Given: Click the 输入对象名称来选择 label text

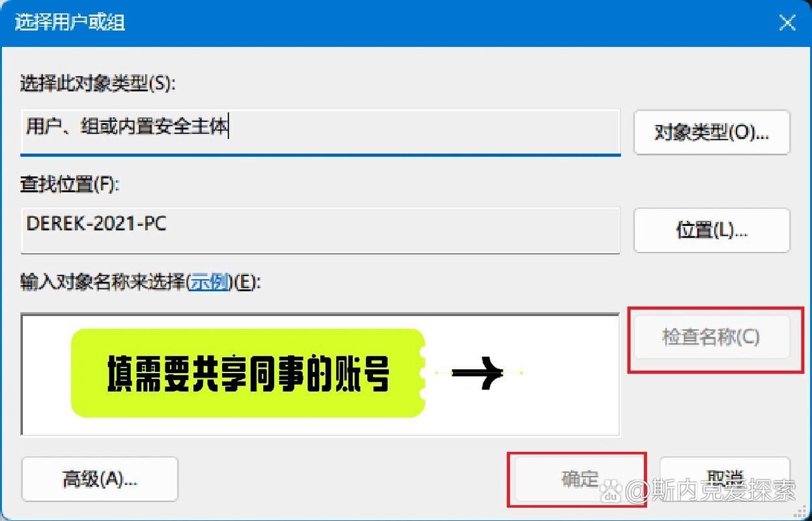Looking at the screenshot, I should pyautogui.click(x=102, y=283).
